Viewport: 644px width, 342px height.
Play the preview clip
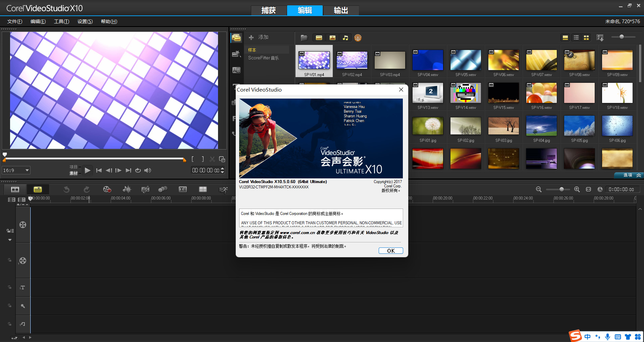[88, 170]
